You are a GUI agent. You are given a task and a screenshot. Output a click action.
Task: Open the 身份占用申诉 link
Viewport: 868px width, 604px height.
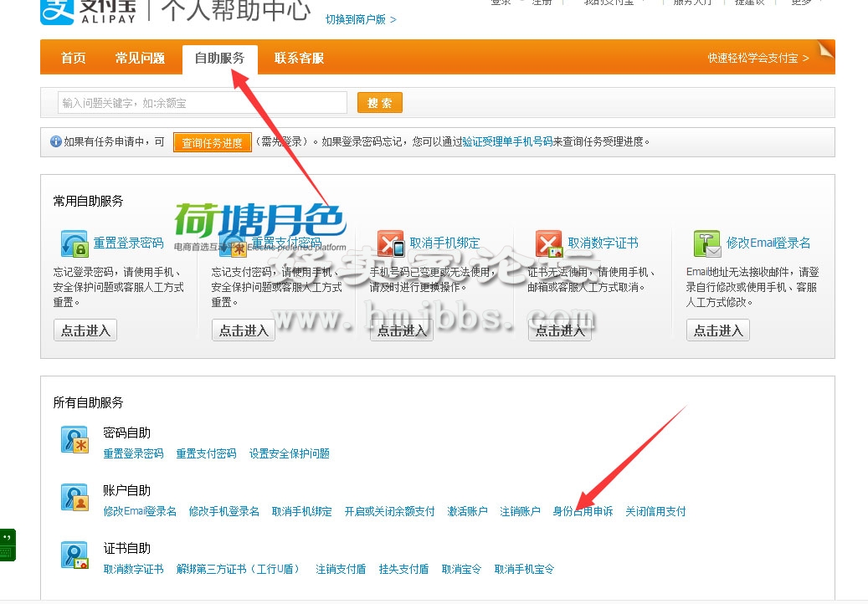click(583, 511)
